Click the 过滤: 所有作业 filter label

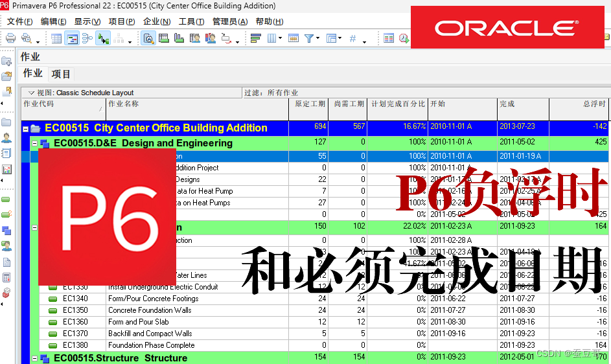click(x=271, y=93)
